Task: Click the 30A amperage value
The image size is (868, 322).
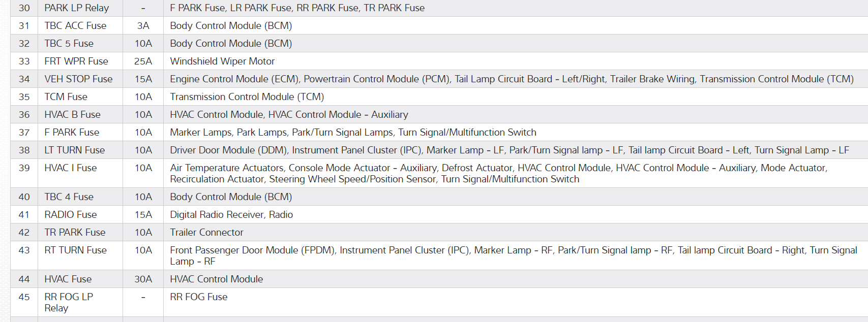Action: coord(143,279)
